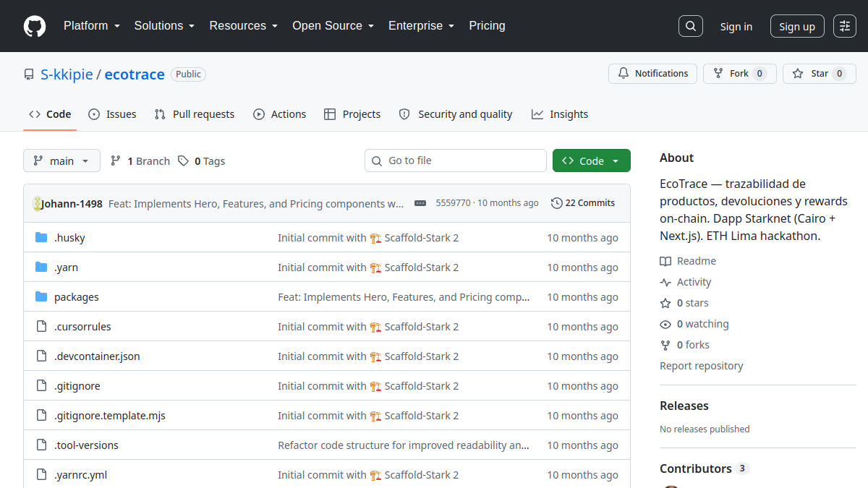The image size is (868, 488).
Task: Open the Releases heading link
Action: click(684, 406)
